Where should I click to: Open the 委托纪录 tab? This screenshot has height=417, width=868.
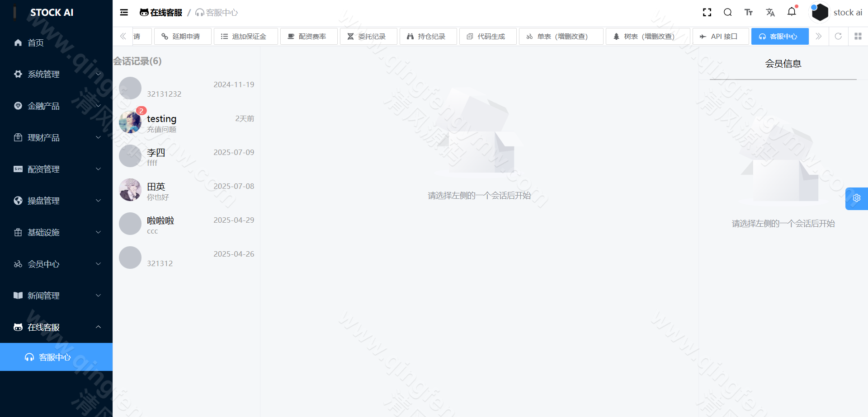[x=369, y=36]
